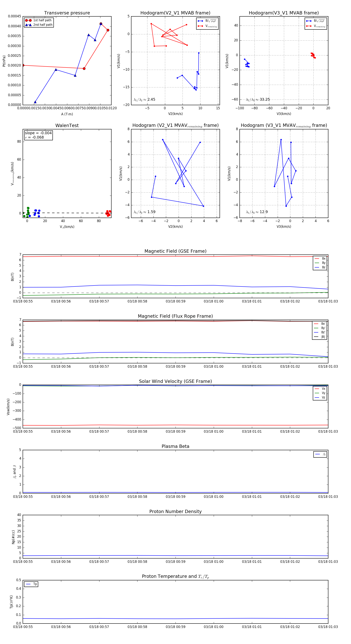Select the Vz legend entry

pos(320,398)
